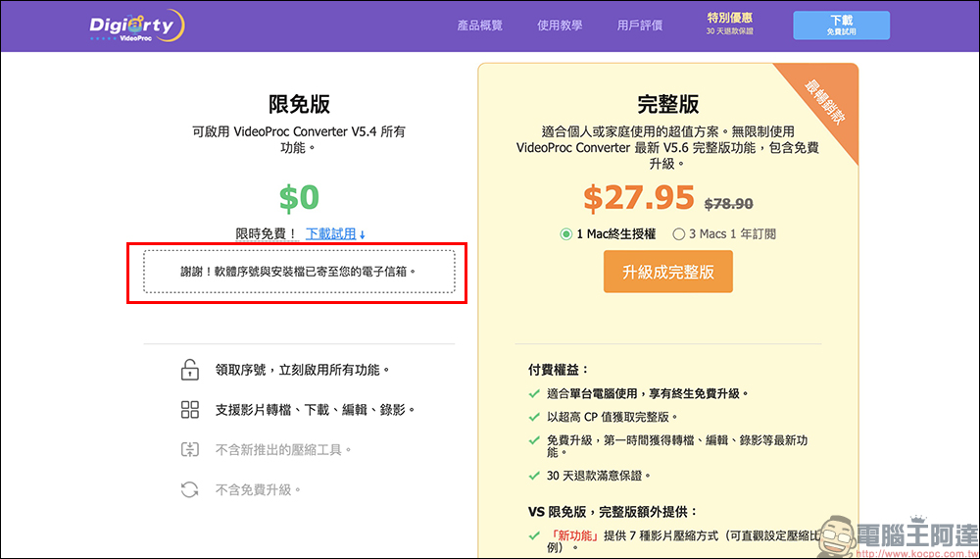Follow the 下載試用 link

click(x=331, y=233)
